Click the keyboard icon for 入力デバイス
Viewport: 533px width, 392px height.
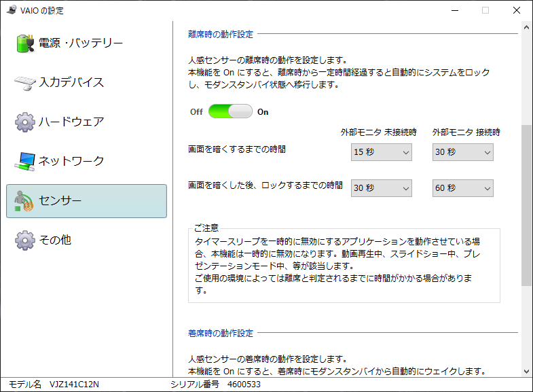click(x=25, y=83)
